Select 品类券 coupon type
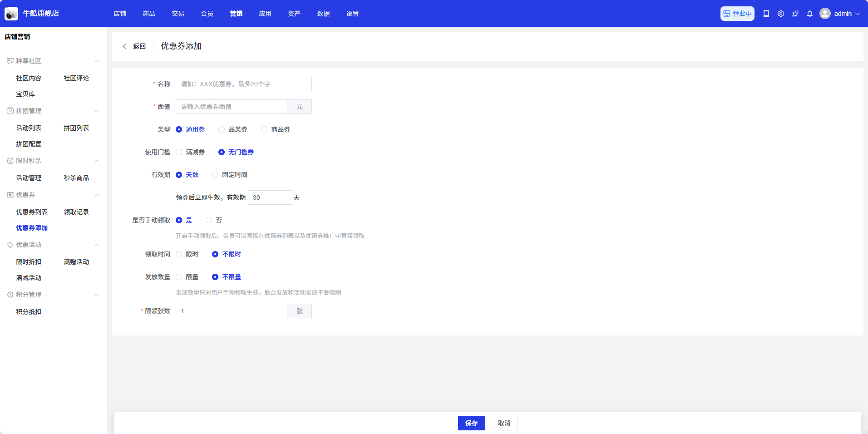 click(x=233, y=129)
